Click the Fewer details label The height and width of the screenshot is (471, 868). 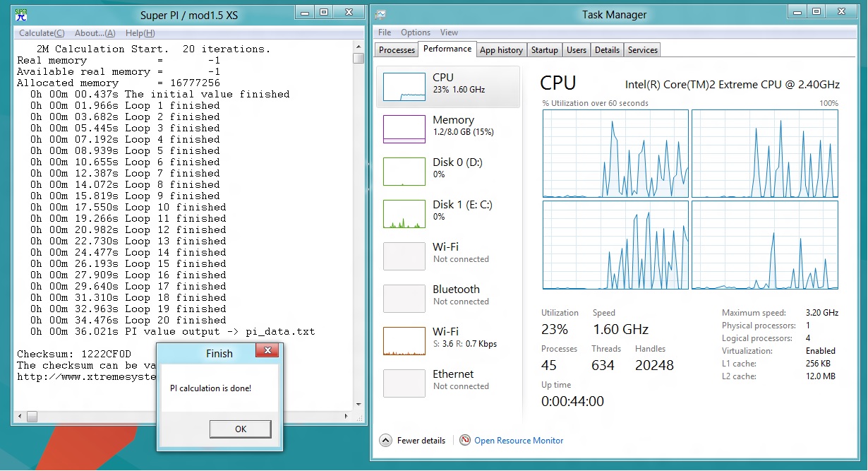[421, 441]
